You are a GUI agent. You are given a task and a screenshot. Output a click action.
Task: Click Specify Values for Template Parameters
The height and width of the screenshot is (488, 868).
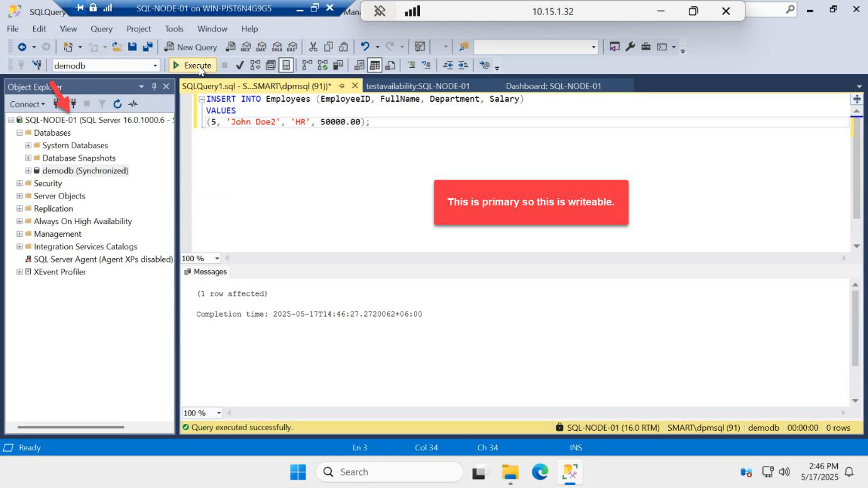pyautogui.click(x=484, y=65)
